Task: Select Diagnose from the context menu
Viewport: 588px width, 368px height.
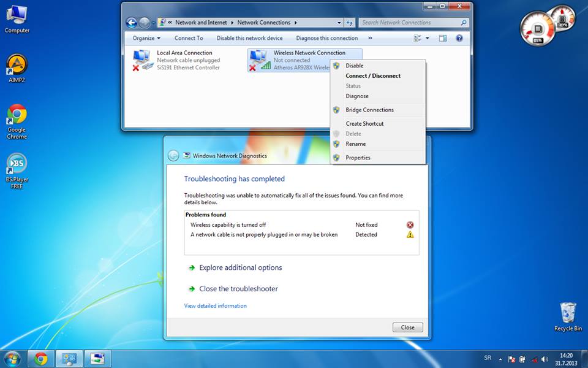Action: click(378, 96)
